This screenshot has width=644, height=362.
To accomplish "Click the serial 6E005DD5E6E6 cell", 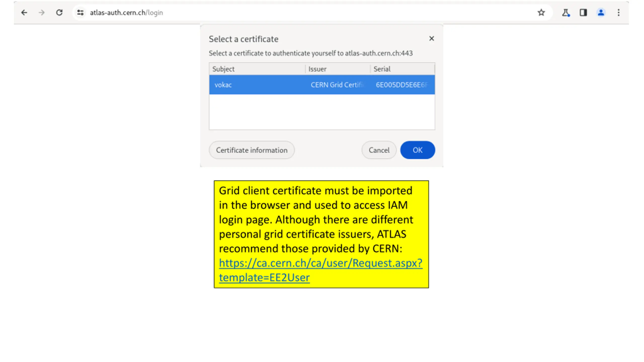I will click(402, 85).
